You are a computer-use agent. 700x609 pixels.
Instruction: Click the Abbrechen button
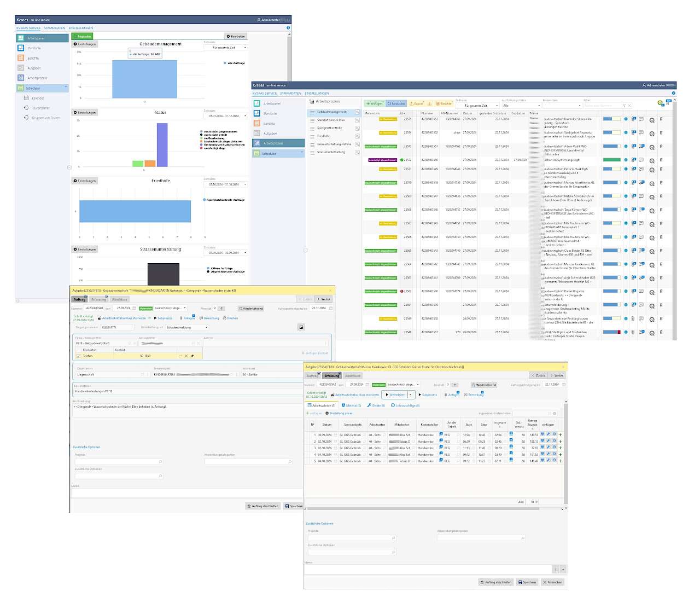552,582
